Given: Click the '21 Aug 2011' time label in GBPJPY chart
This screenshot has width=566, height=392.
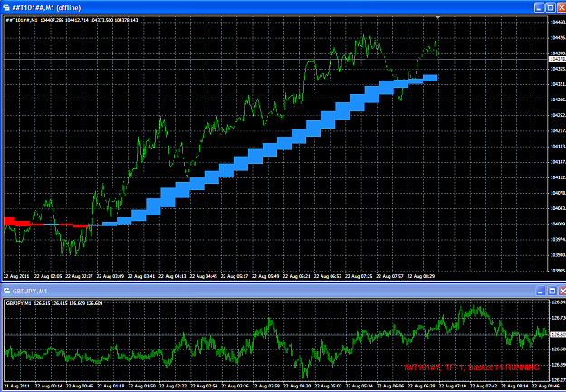Looking at the screenshot, I should point(16,387).
